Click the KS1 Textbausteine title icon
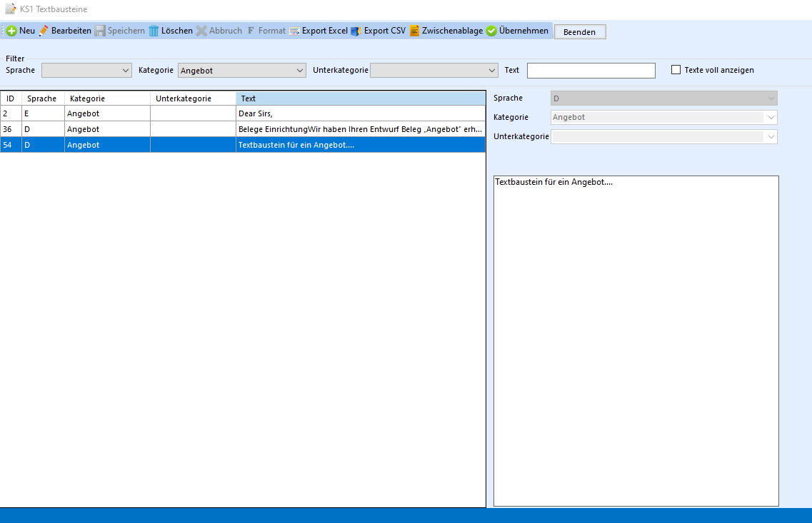The image size is (812, 523). [x=11, y=9]
